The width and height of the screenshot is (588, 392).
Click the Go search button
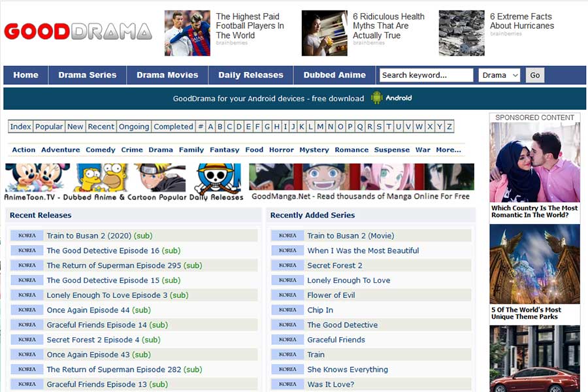click(x=534, y=75)
